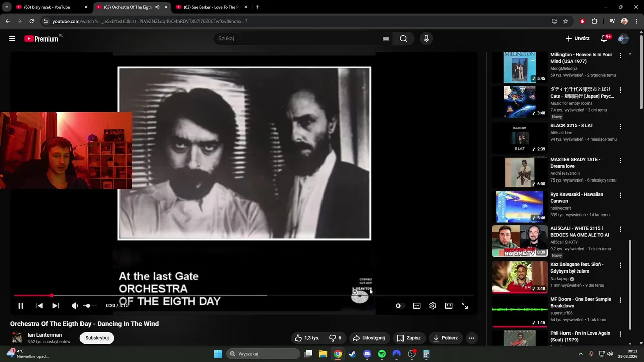Mute tab via speaker icon on Orchestra tab

point(157,7)
